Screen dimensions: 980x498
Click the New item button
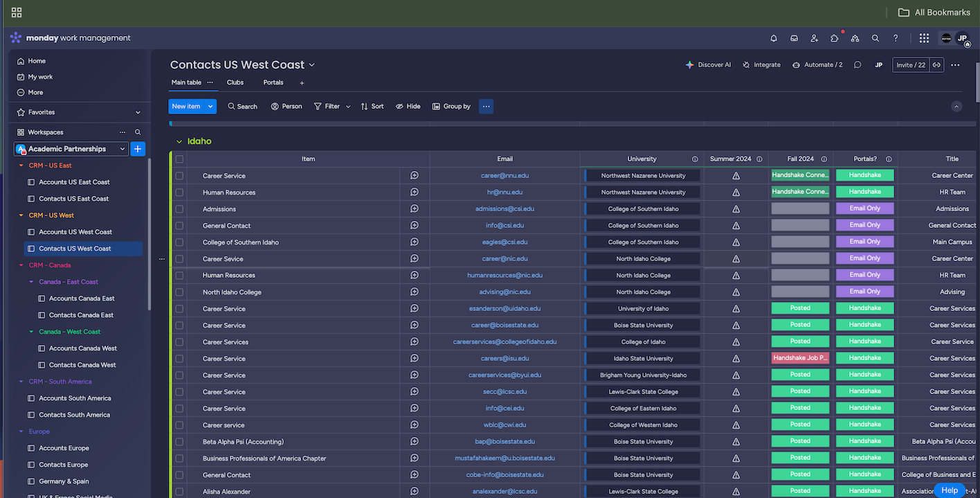pyautogui.click(x=186, y=107)
